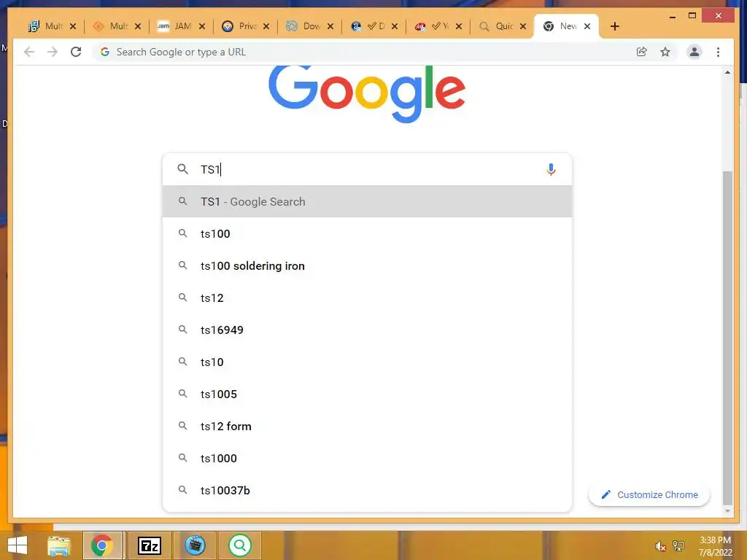Viewport: 747px width, 560px height.
Task: Open the clapperboard video app in taskbar
Action: [195, 545]
